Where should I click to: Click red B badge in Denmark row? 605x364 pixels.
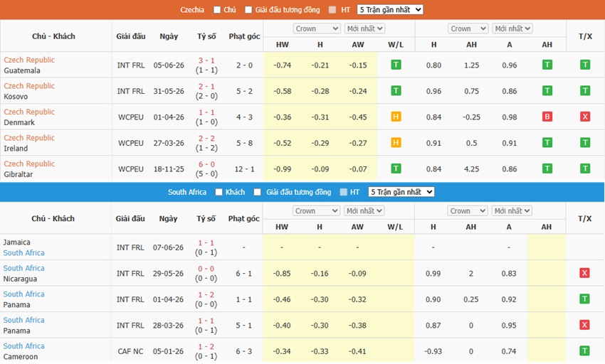tap(547, 117)
